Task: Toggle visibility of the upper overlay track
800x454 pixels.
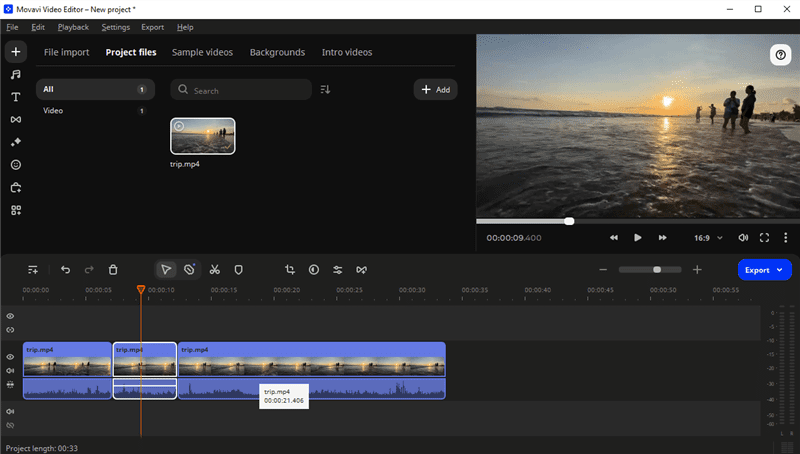Action: pyautogui.click(x=10, y=316)
